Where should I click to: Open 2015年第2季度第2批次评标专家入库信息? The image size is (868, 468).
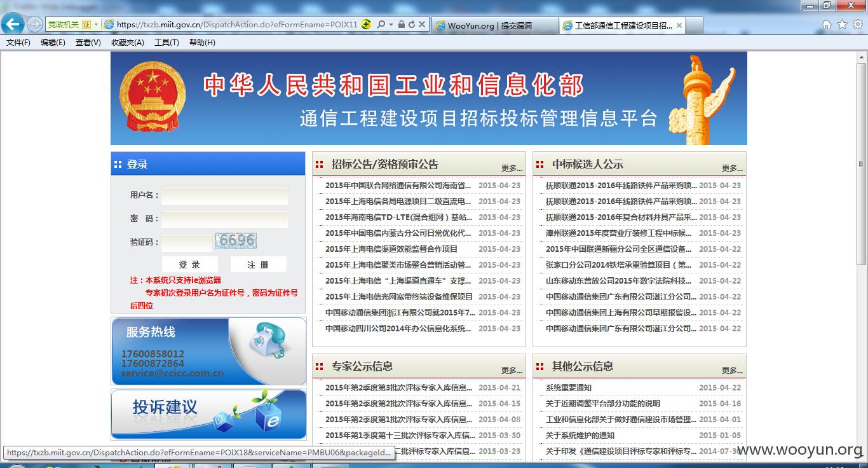point(399,404)
